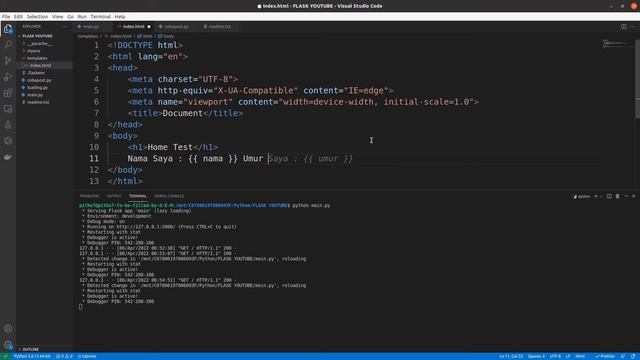The image size is (640, 360).
Task: Click the Explorer more actions ellipsis
Action: click(x=65, y=27)
